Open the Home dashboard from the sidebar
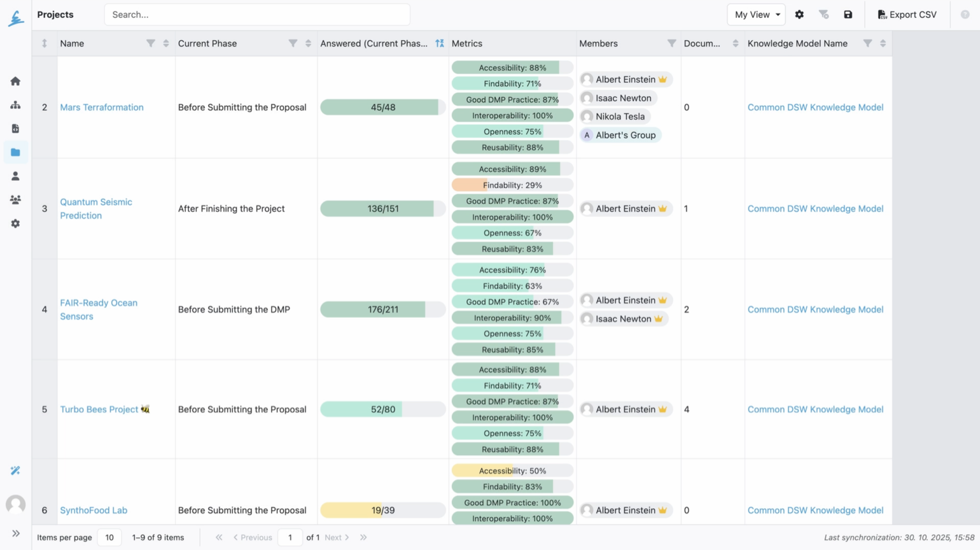Screen dimensions: 980x550 point(15,81)
